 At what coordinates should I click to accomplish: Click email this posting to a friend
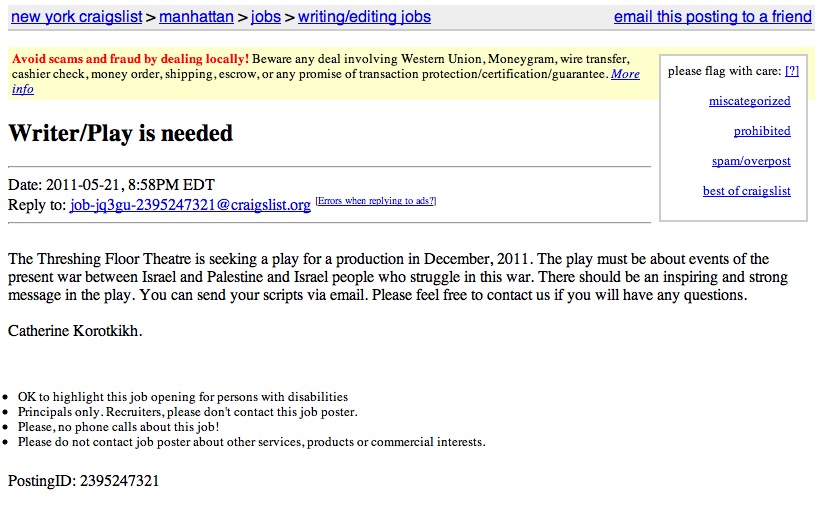tap(713, 17)
